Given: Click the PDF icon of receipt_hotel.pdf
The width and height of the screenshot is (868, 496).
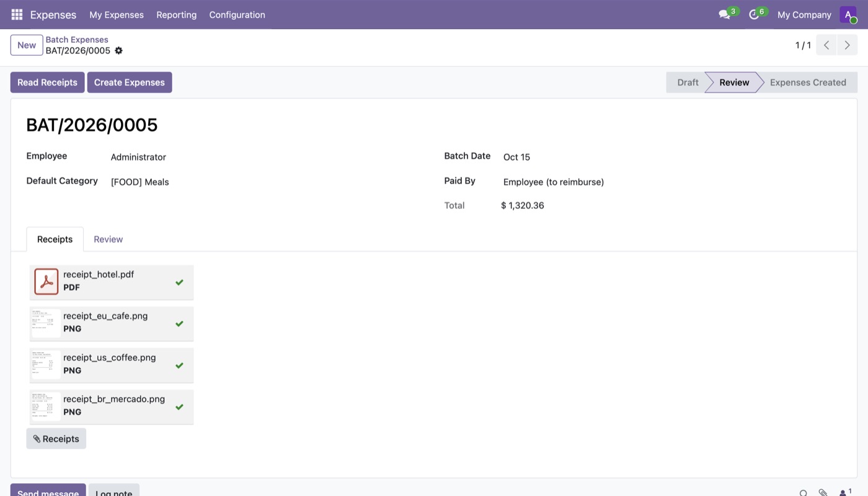Looking at the screenshot, I should [46, 281].
